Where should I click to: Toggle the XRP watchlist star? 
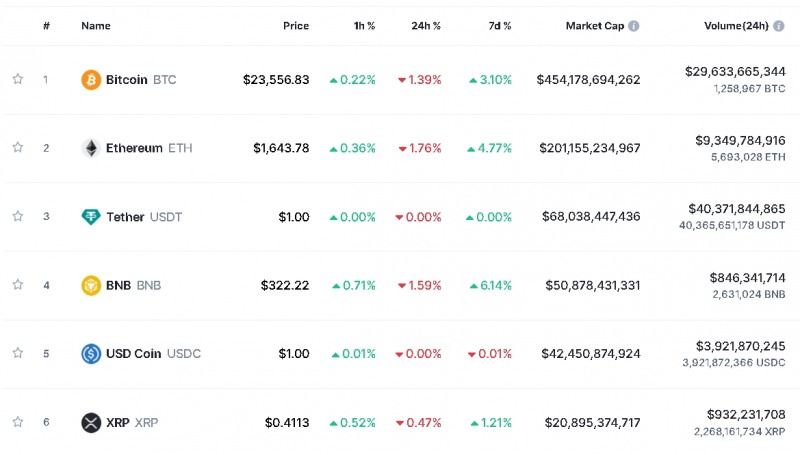pyautogui.click(x=17, y=422)
